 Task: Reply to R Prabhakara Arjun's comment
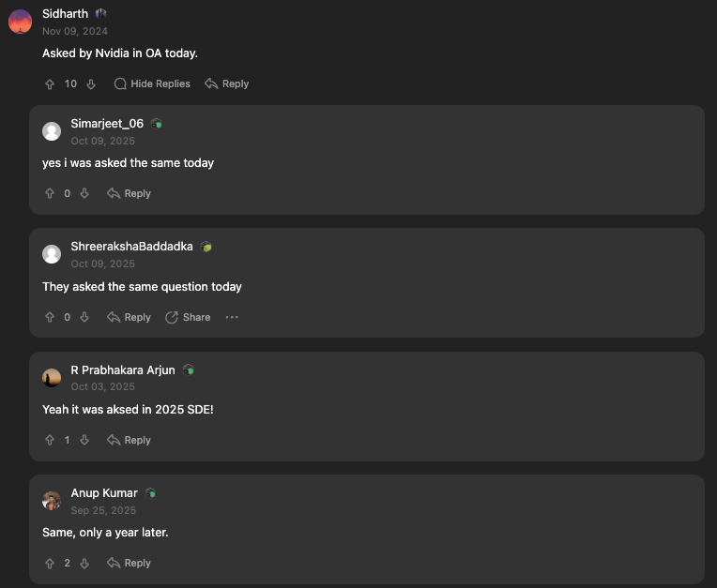tap(129, 440)
